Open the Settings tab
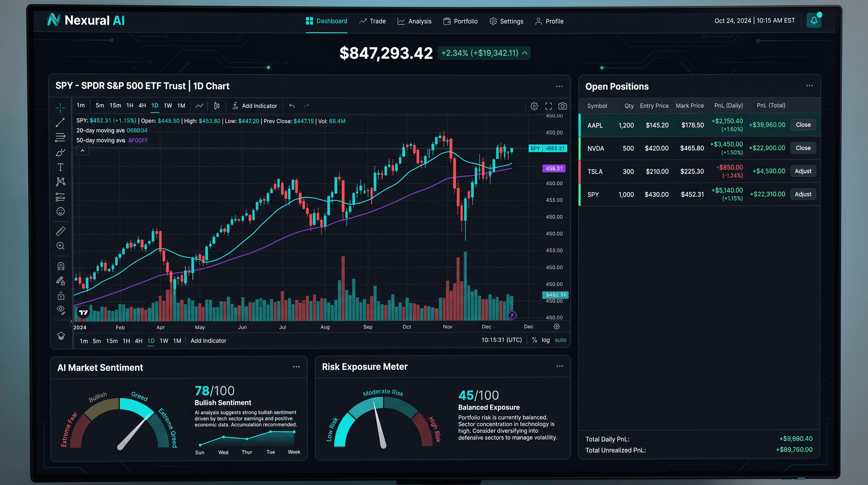Screen dimensions: 868x485 506,21
